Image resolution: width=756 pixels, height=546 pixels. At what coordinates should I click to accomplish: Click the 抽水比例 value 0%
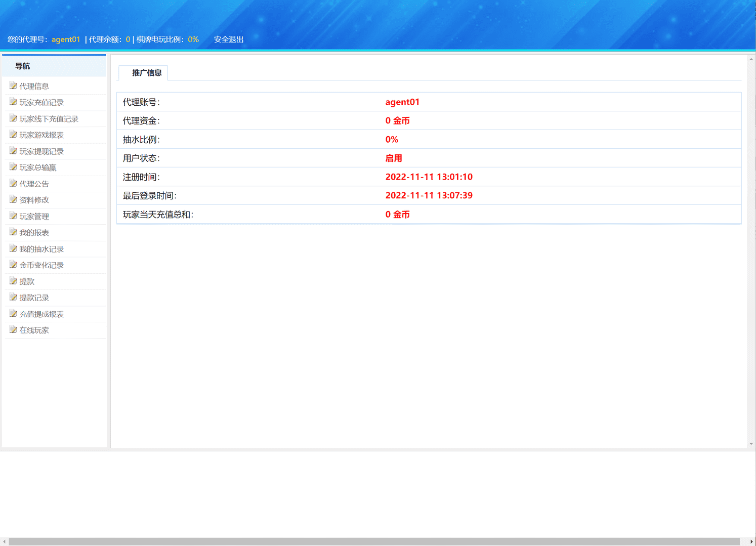click(x=392, y=140)
